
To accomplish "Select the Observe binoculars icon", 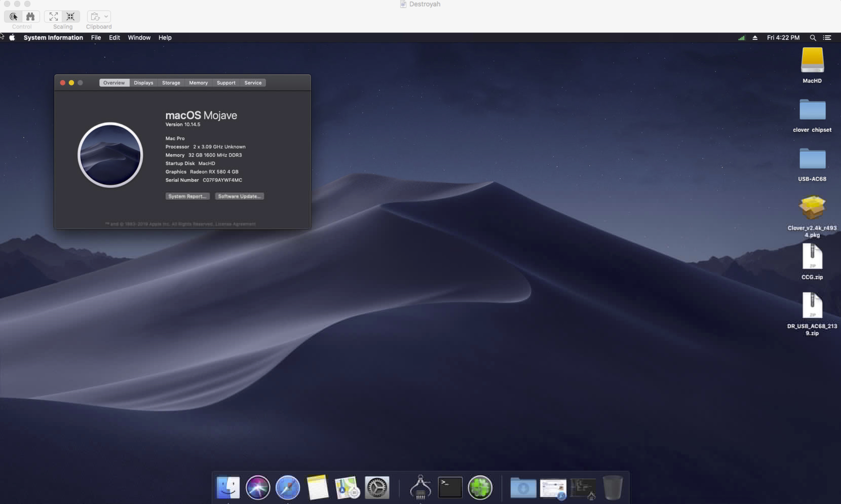I will point(31,16).
